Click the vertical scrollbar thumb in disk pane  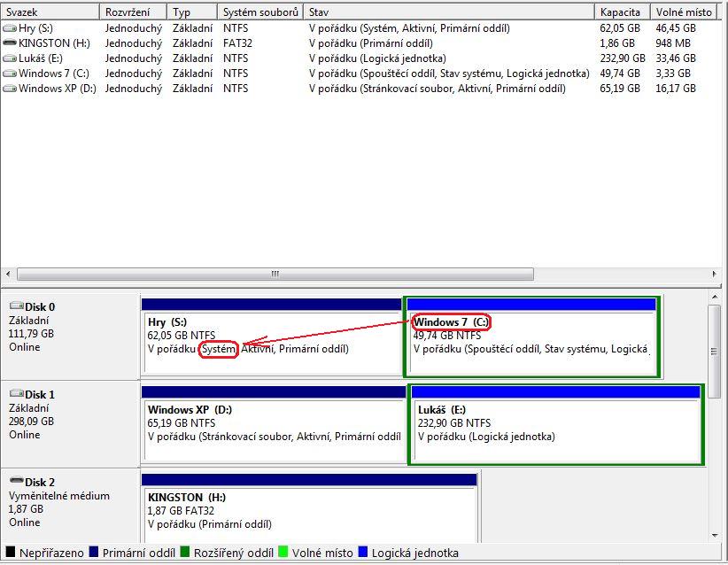point(715,352)
